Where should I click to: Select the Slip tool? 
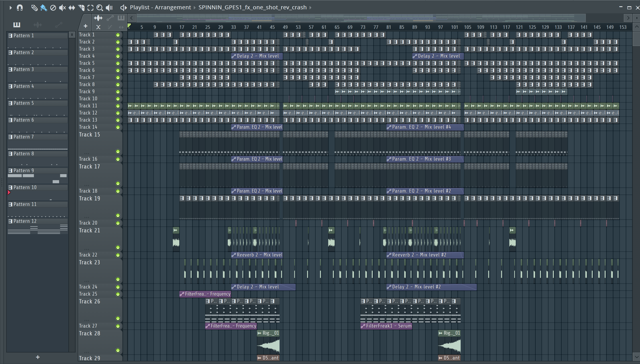72,8
